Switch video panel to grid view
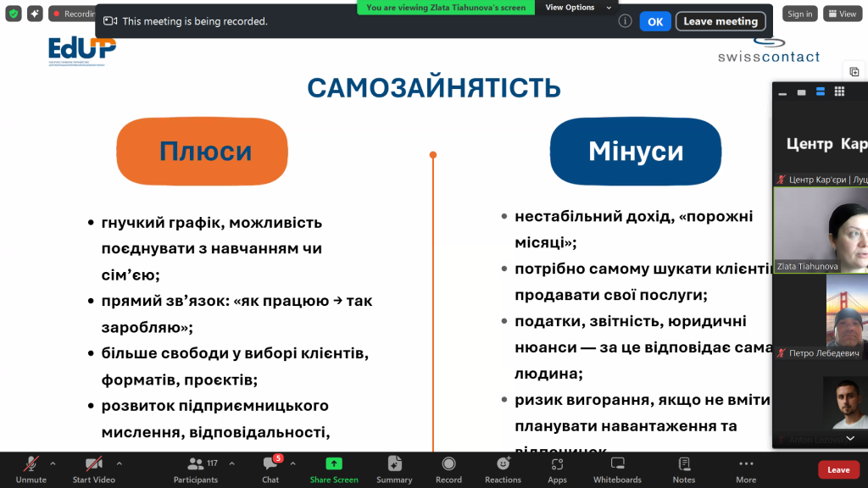Screen dimensions: 868x488 click(839, 91)
